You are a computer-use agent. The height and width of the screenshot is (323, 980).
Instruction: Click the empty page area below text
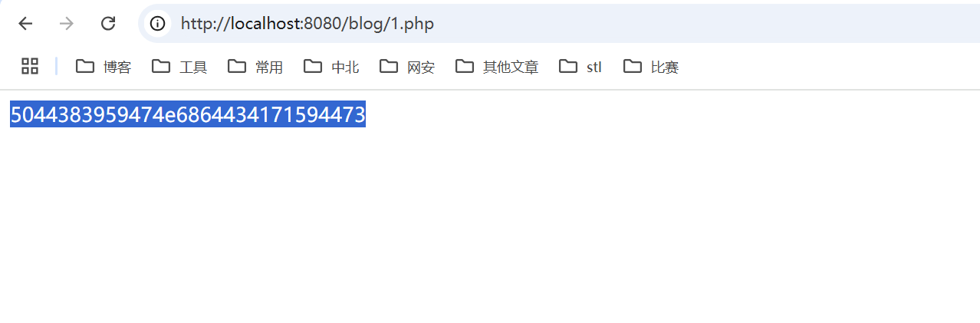(x=490, y=230)
